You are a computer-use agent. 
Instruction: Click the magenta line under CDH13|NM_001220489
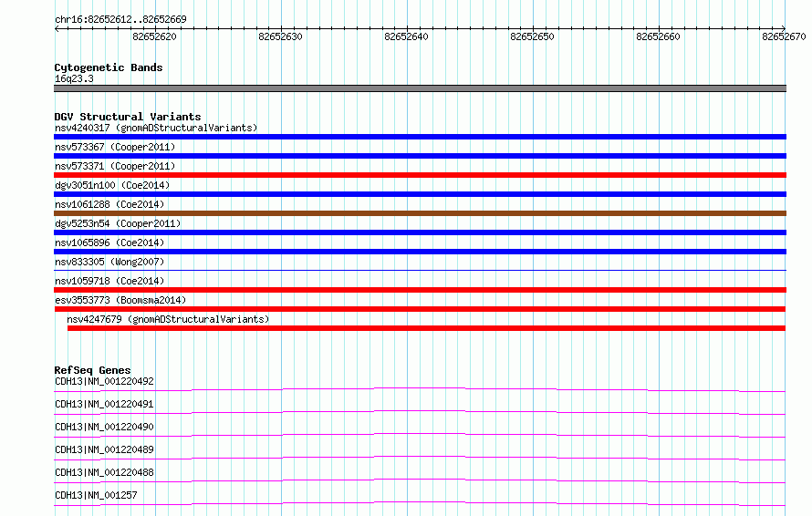[x=420, y=458]
